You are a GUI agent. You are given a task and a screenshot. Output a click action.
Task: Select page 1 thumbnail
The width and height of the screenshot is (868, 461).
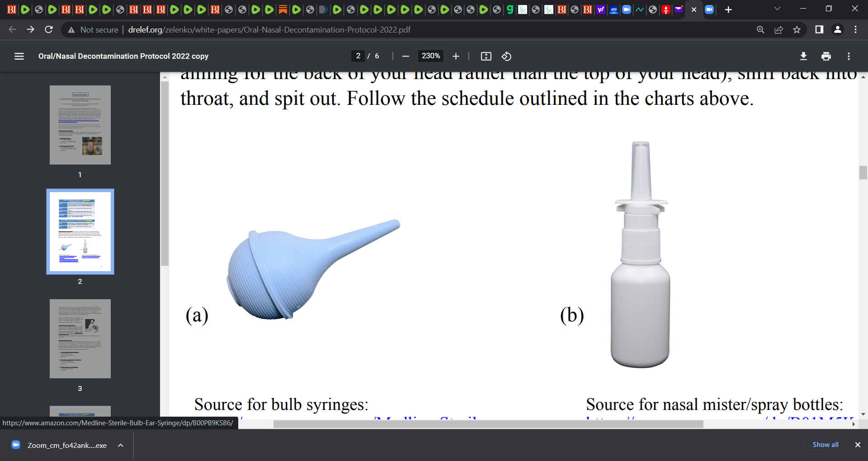pyautogui.click(x=80, y=125)
